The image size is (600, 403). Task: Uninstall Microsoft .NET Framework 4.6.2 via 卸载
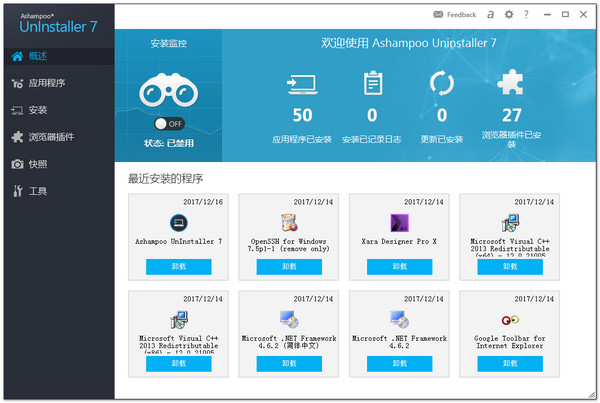[x=399, y=364]
